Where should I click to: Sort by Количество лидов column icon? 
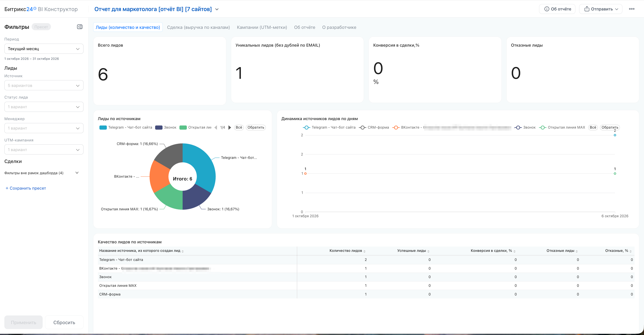tap(364, 251)
